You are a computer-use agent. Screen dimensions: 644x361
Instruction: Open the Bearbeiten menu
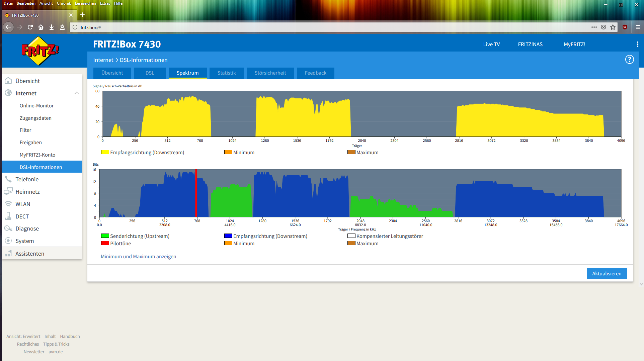tap(26, 3)
